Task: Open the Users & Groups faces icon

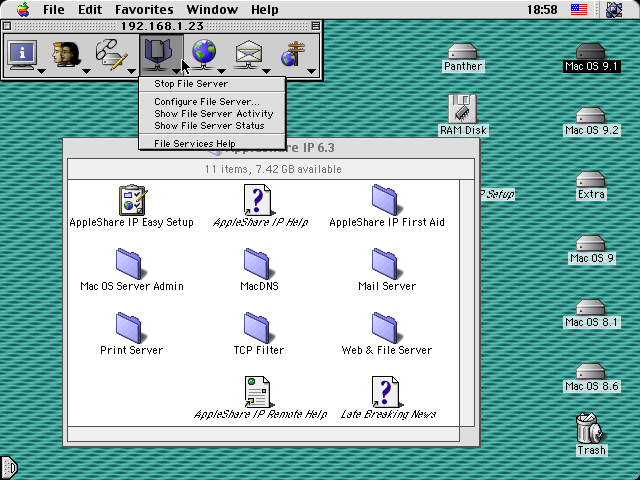Action: pos(66,54)
